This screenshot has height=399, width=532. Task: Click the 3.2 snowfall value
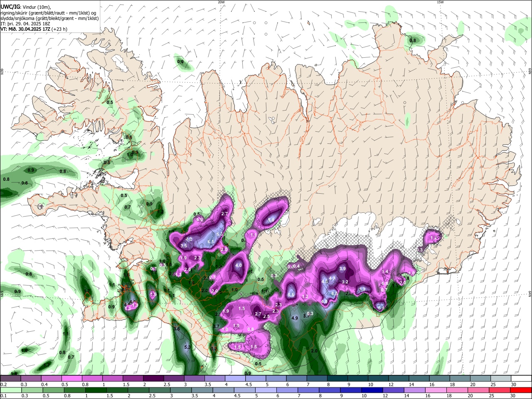point(345,282)
